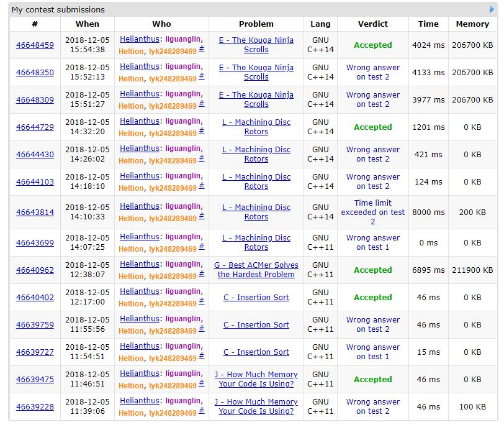
Task: Click the # icon in submission 46644729 row
Action: (x=201, y=132)
